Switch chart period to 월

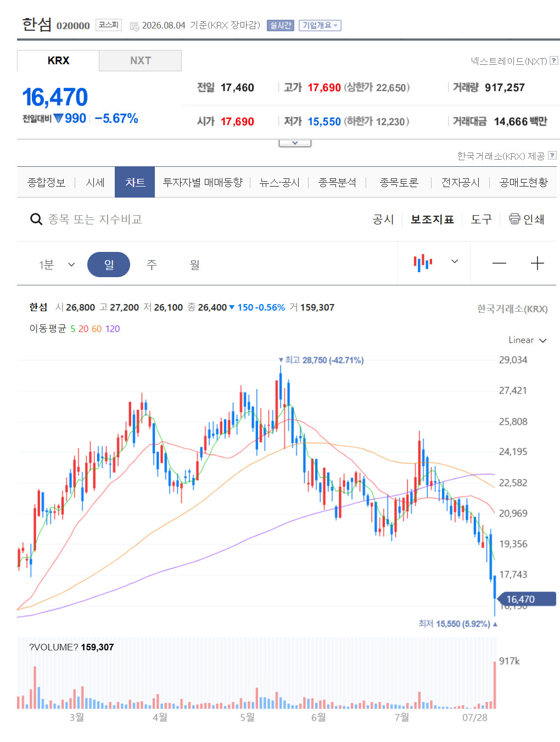point(194,265)
